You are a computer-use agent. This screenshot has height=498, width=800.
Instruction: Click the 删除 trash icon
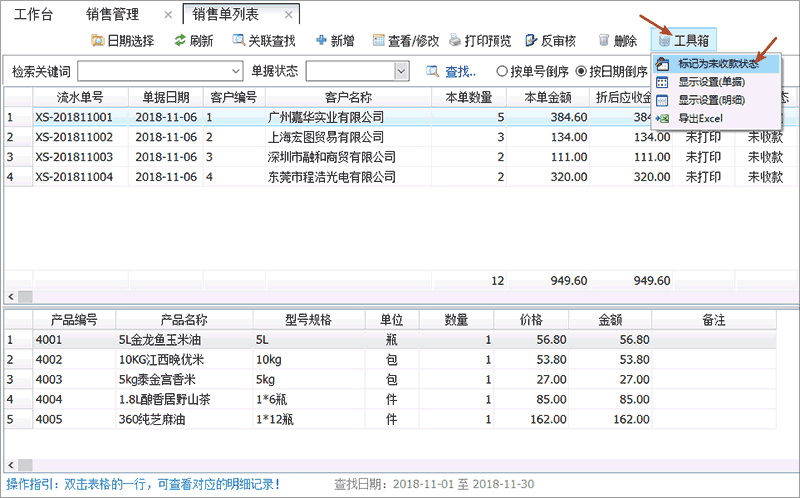point(604,41)
